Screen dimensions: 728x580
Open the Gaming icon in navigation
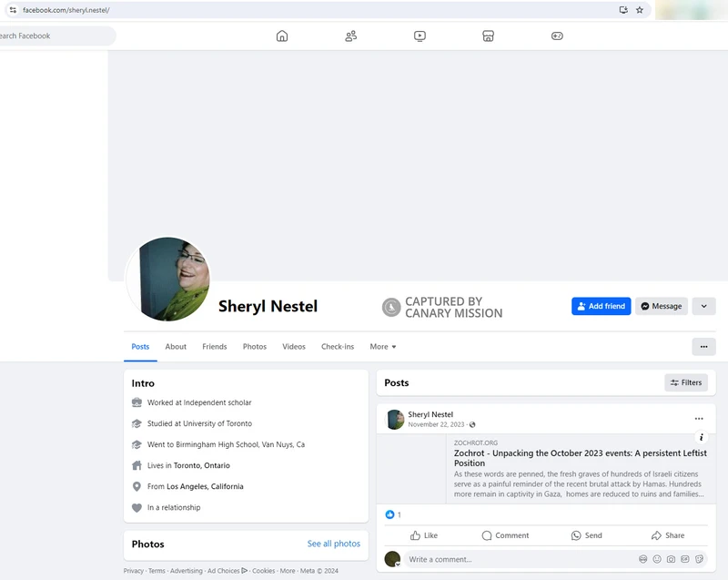click(557, 36)
